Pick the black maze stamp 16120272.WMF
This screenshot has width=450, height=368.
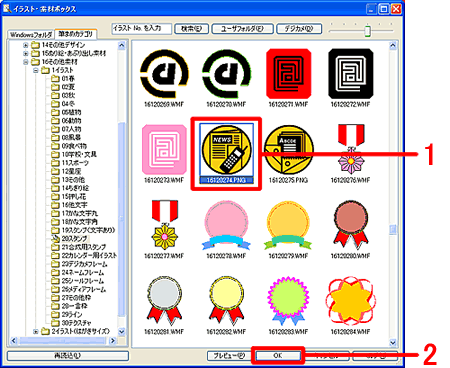click(x=351, y=73)
